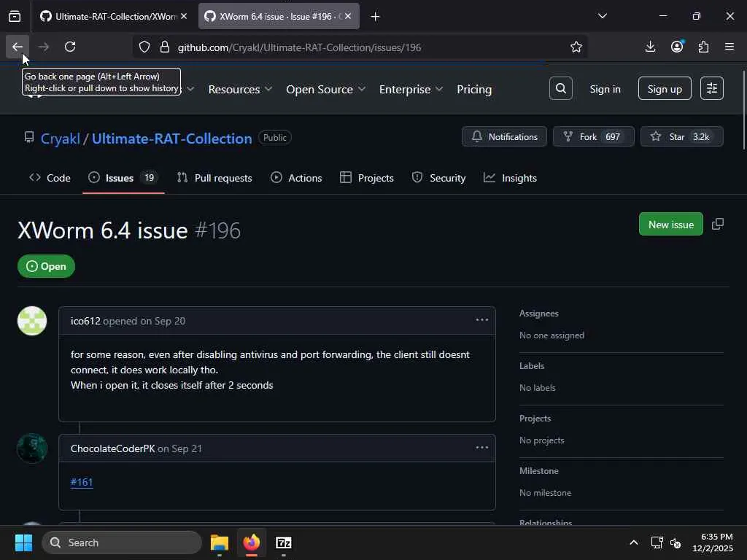Click the 'on Sep 21' timestamp
Screen dimensions: 747x560
coord(179,448)
